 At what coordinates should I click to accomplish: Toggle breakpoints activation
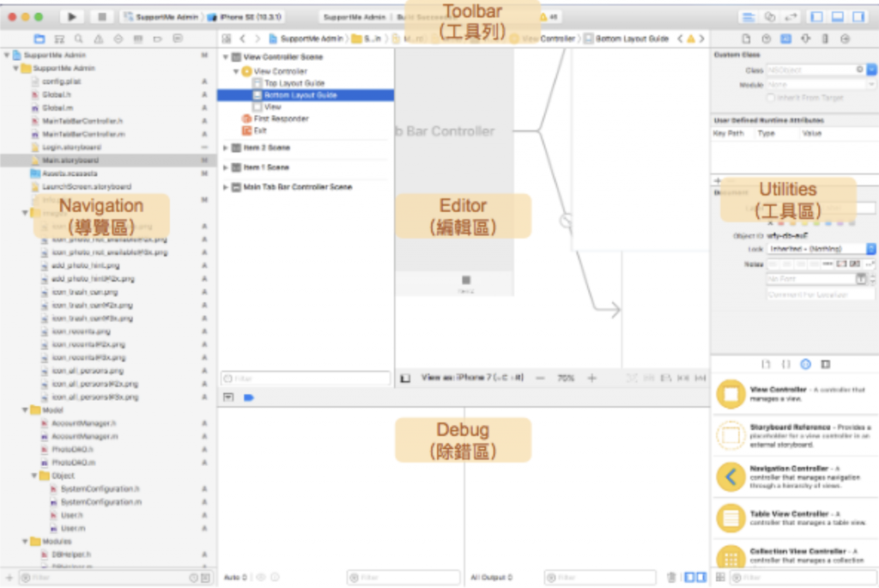(x=249, y=397)
